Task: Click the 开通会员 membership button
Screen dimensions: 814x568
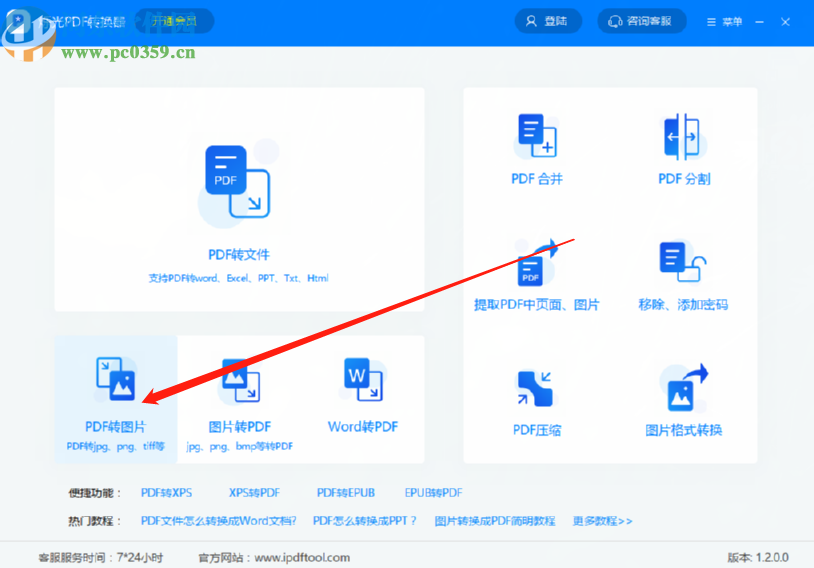Action: coord(174,21)
